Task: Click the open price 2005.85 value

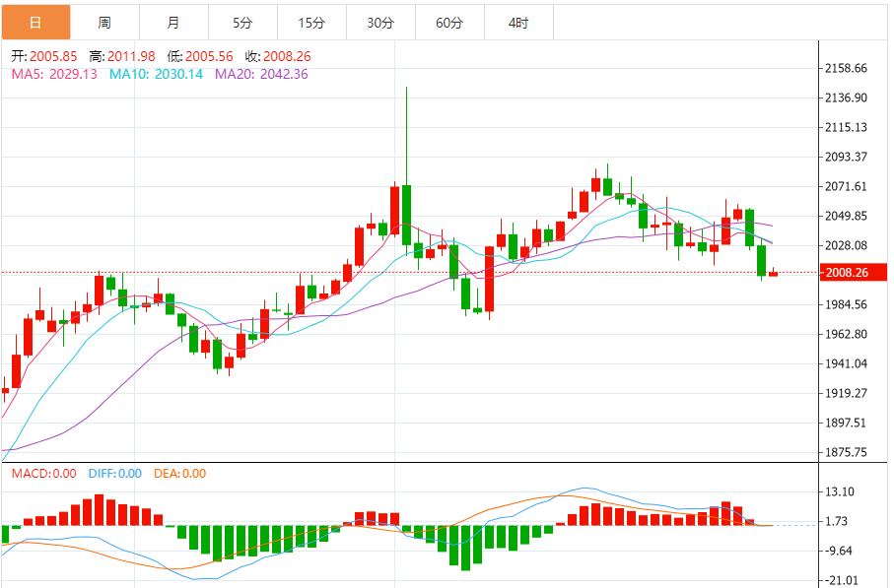Action: tap(53, 56)
